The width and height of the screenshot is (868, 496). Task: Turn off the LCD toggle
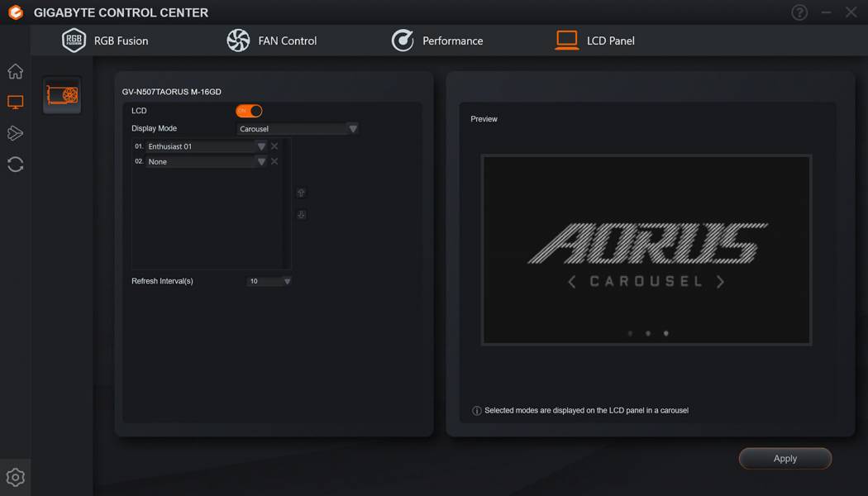(x=249, y=111)
